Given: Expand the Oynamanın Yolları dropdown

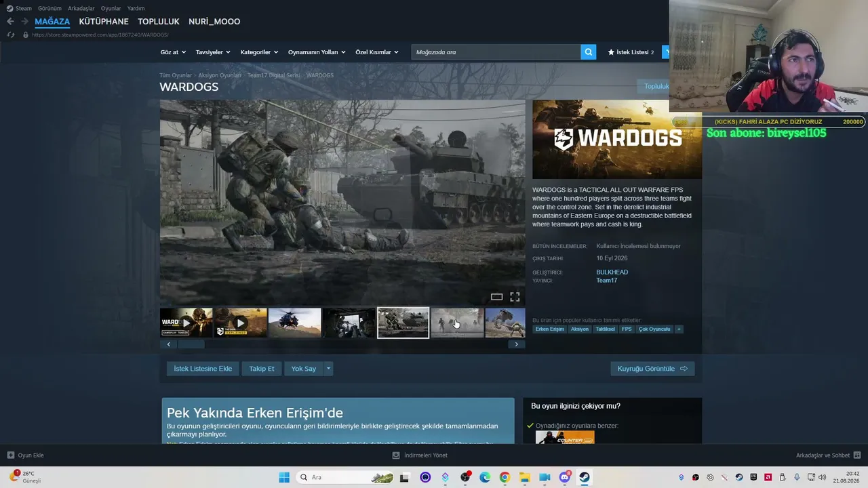Looking at the screenshot, I should tap(317, 52).
